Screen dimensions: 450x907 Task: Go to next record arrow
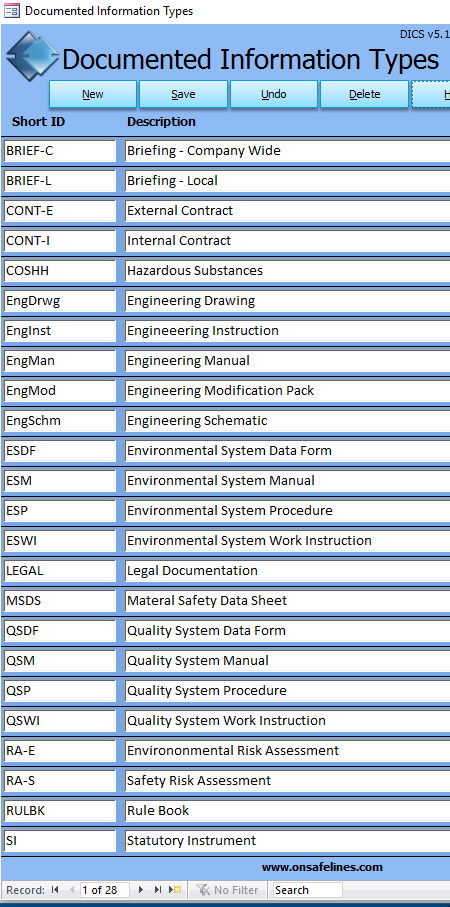pyautogui.click(x=141, y=890)
